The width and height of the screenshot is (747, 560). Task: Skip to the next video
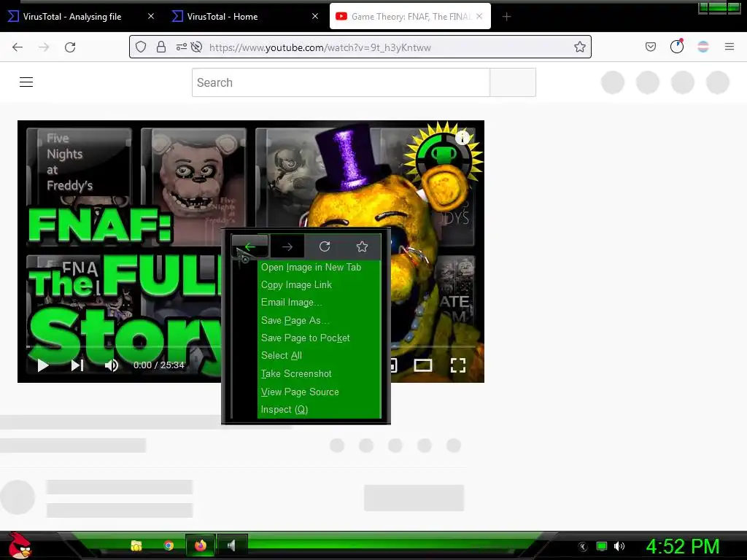(77, 365)
